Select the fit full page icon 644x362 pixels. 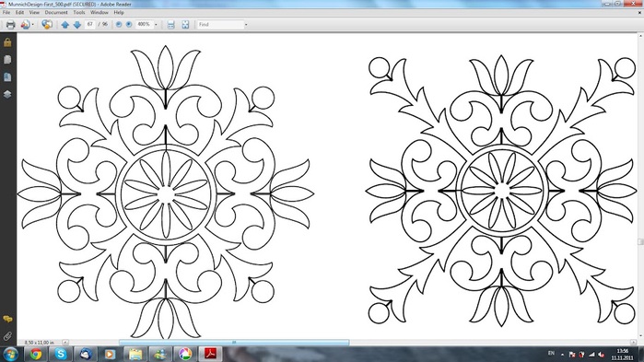tap(185, 25)
